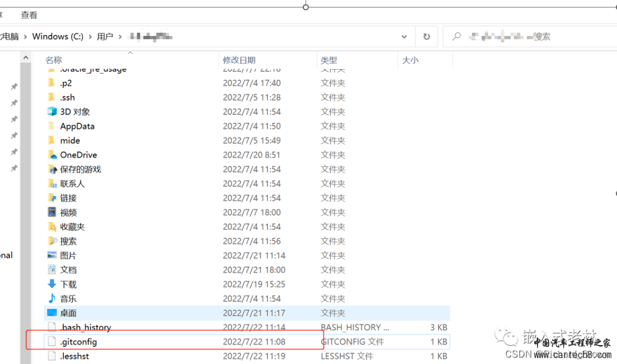The image size is (617, 364).
Task: Click the 2022/7/5 11:28 date cell
Action: coord(251,98)
